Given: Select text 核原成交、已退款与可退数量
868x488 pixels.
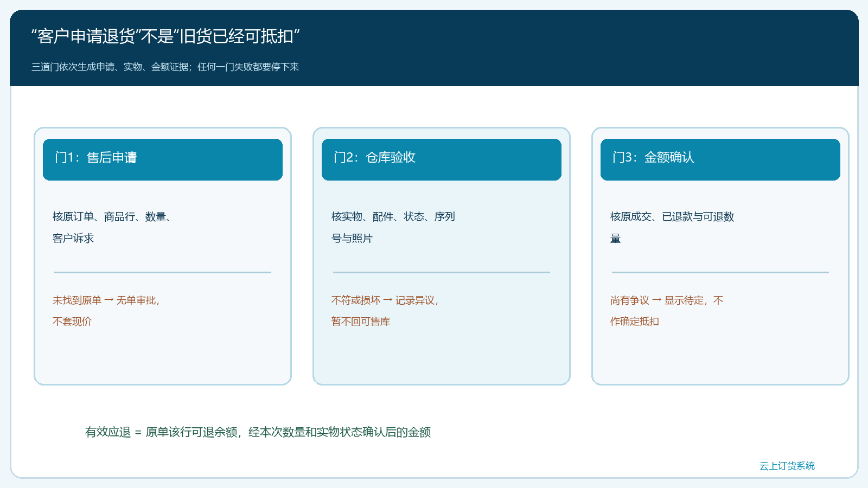Looking at the screenshot, I should pos(672,227).
